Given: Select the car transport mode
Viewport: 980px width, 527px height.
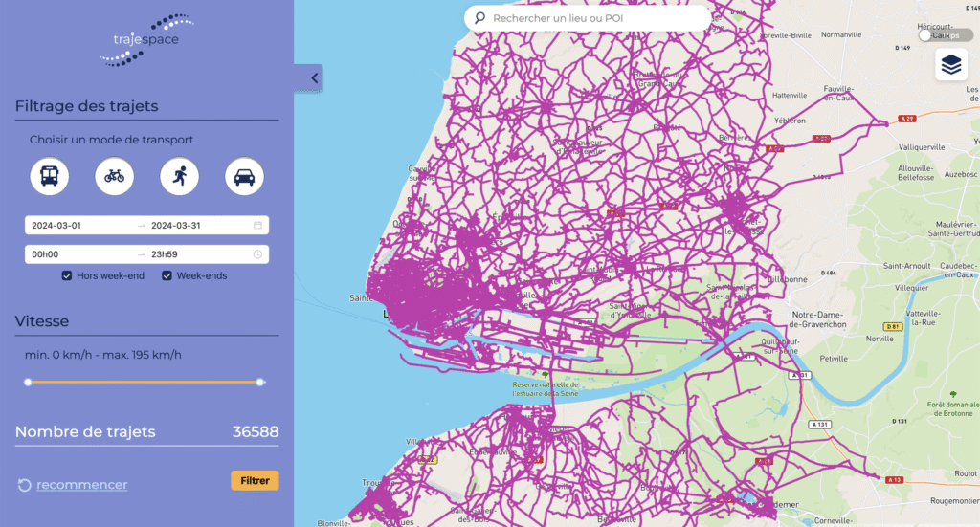Looking at the screenshot, I should [244, 176].
